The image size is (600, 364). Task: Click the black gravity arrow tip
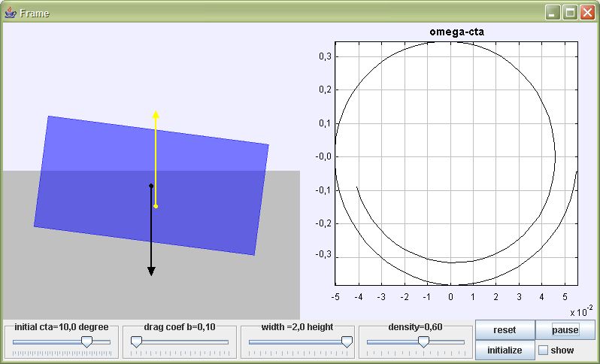click(151, 271)
